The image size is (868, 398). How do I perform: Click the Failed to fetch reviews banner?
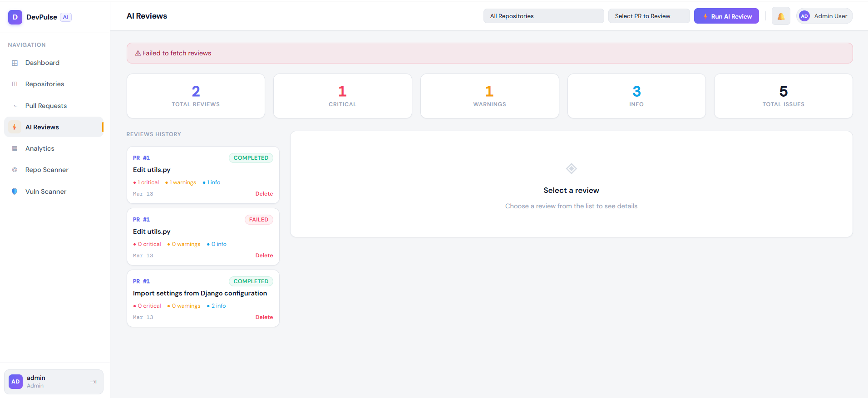(489, 53)
